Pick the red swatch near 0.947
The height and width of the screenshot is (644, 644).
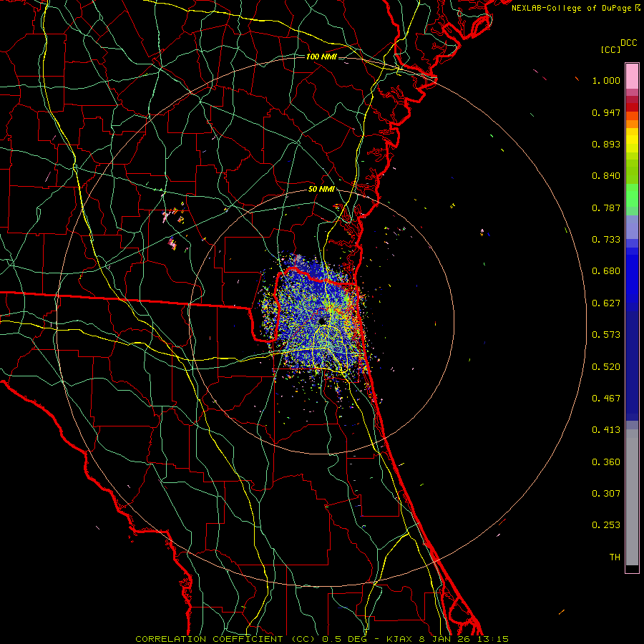(632, 107)
